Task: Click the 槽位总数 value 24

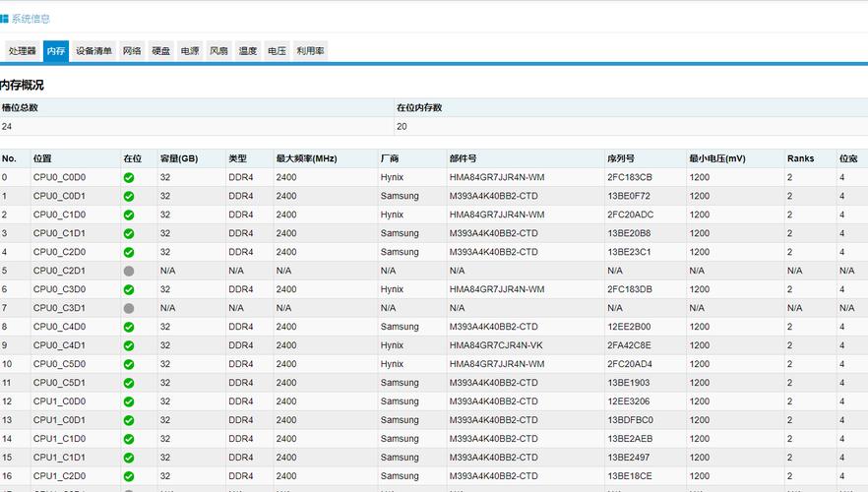Action: pyautogui.click(x=7, y=126)
